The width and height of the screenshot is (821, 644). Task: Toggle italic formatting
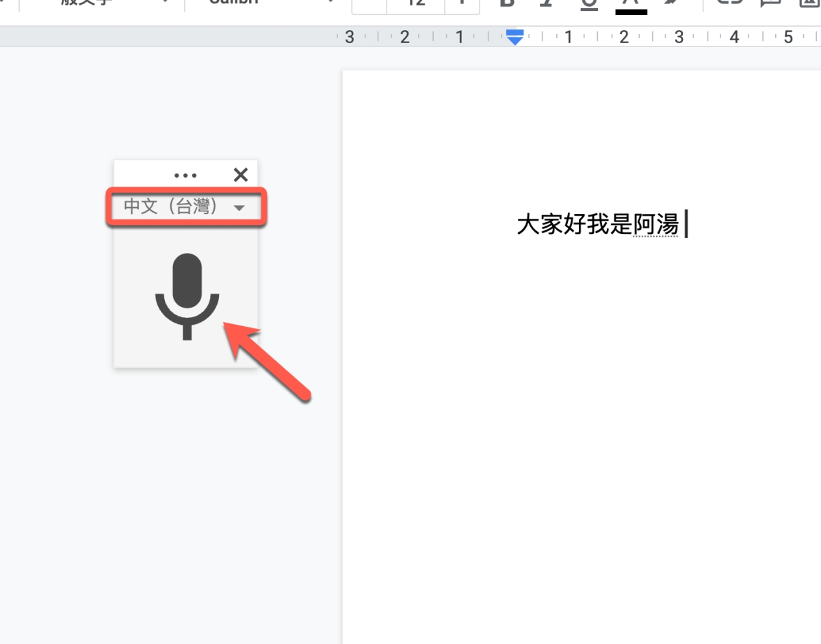[x=547, y=3]
